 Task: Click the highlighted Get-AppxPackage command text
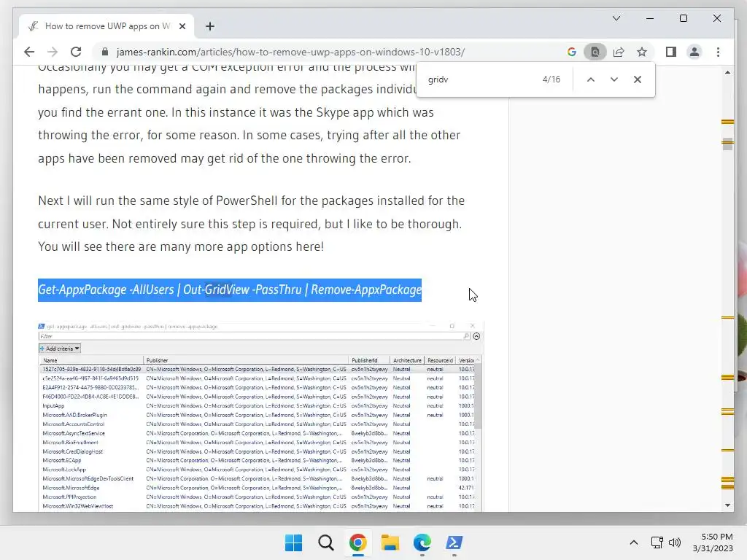(x=230, y=289)
